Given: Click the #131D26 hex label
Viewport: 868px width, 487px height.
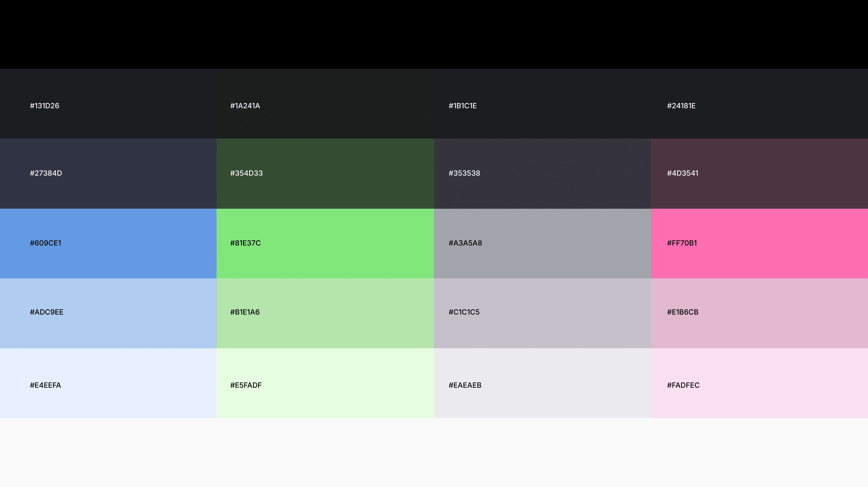Looking at the screenshot, I should pos(45,106).
